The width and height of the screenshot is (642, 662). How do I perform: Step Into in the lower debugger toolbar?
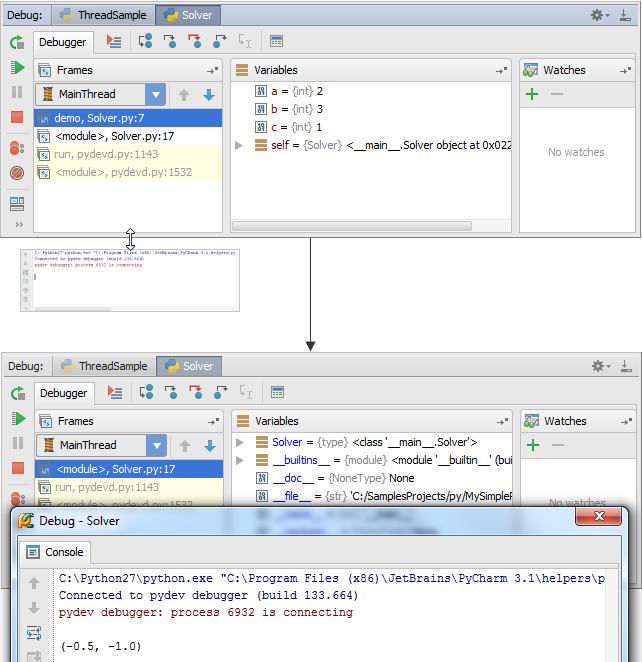point(171,392)
